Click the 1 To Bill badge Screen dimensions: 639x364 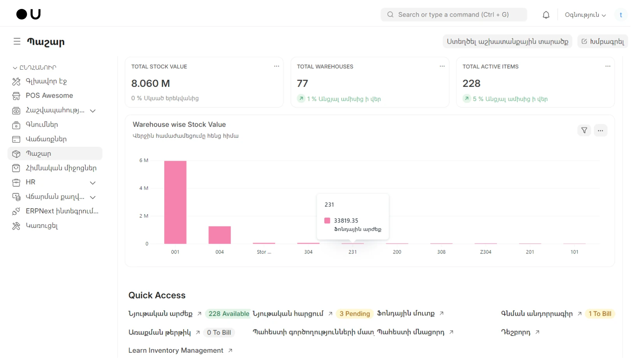coord(600,314)
